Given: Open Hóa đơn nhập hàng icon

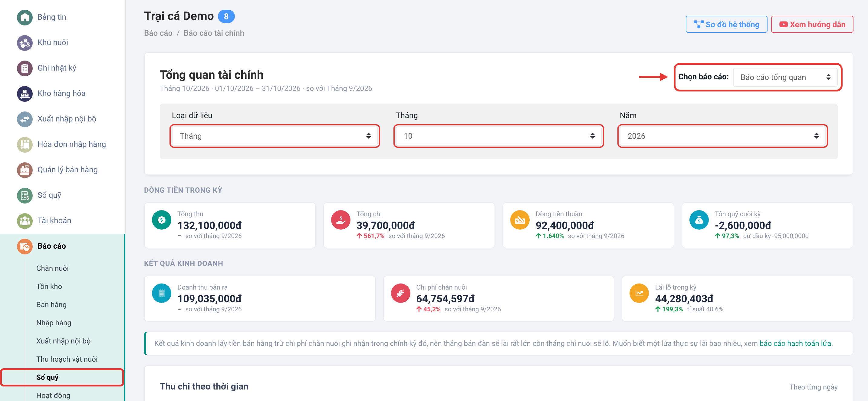Looking at the screenshot, I should (25, 145).
